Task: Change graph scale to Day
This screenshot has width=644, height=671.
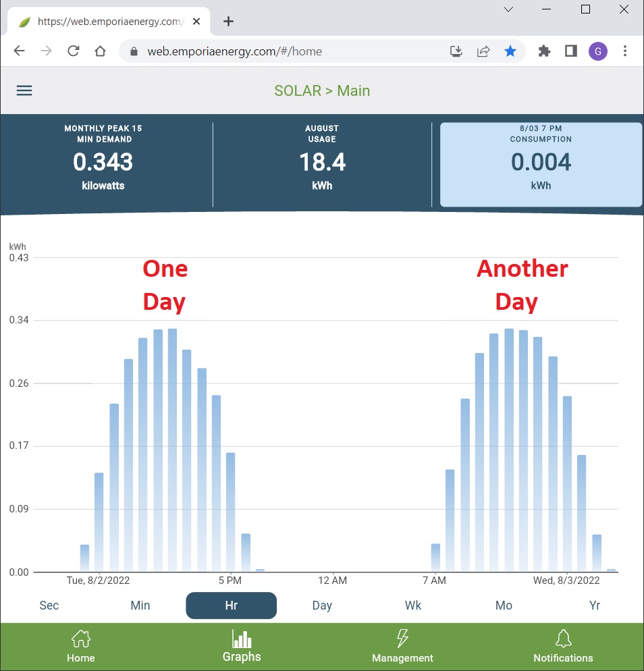Action: [322, 605]
